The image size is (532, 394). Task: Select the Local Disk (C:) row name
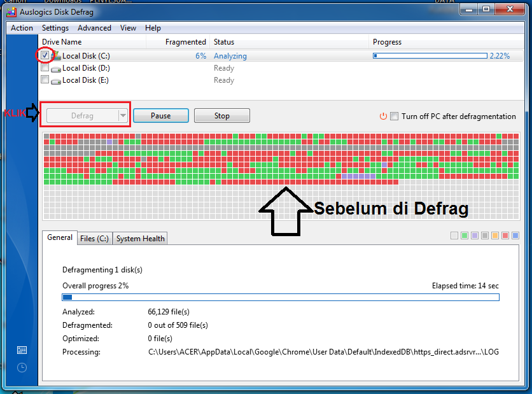tap(86, 55)
